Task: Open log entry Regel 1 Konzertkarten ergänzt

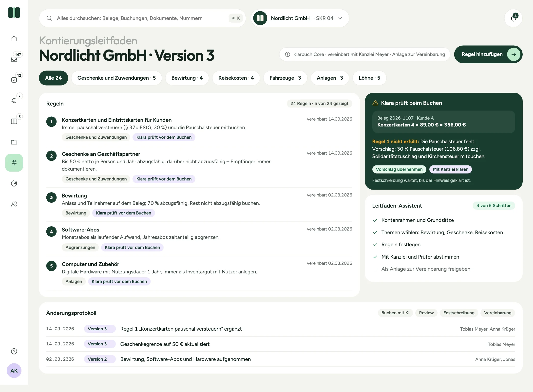Action: (181, 329)
